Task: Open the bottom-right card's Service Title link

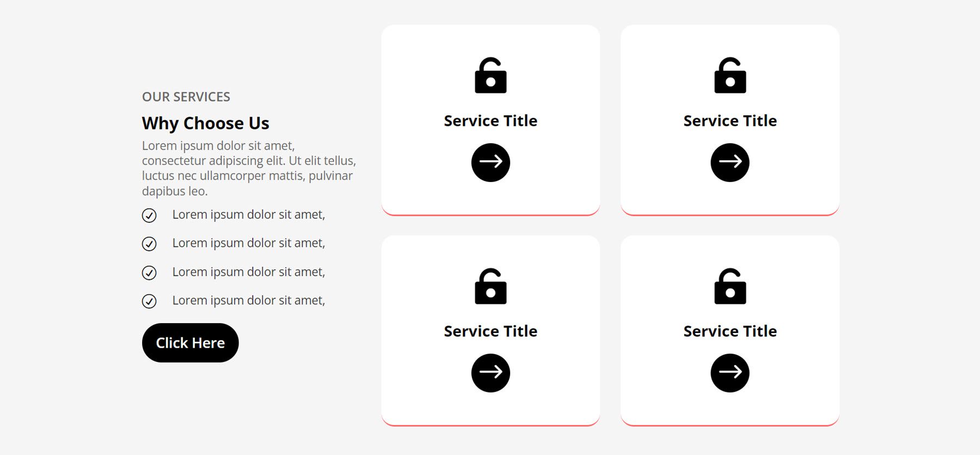Action: [x=730, y=331]
